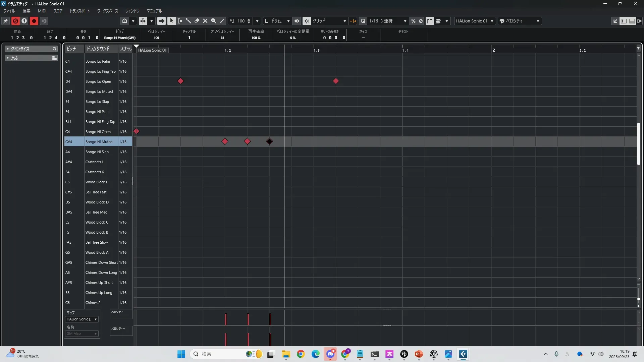
Task: Open editor setup gear icon
Action: tap(639, 21)
